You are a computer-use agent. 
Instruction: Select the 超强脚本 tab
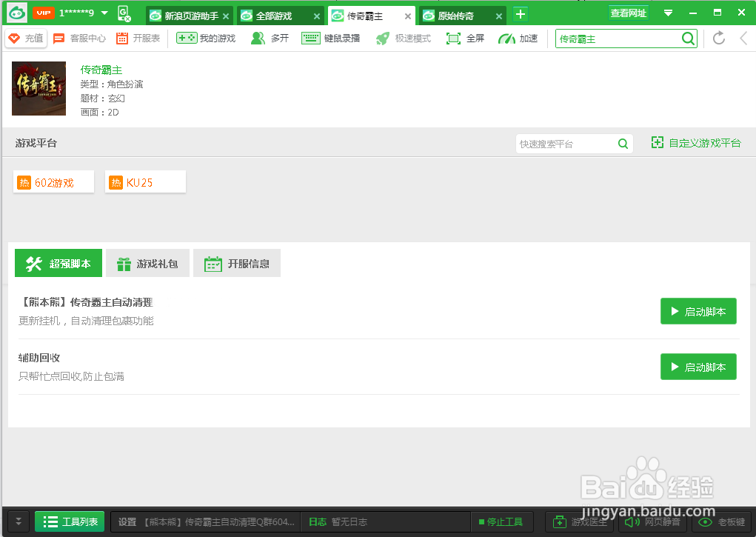[x=58, y=264]
